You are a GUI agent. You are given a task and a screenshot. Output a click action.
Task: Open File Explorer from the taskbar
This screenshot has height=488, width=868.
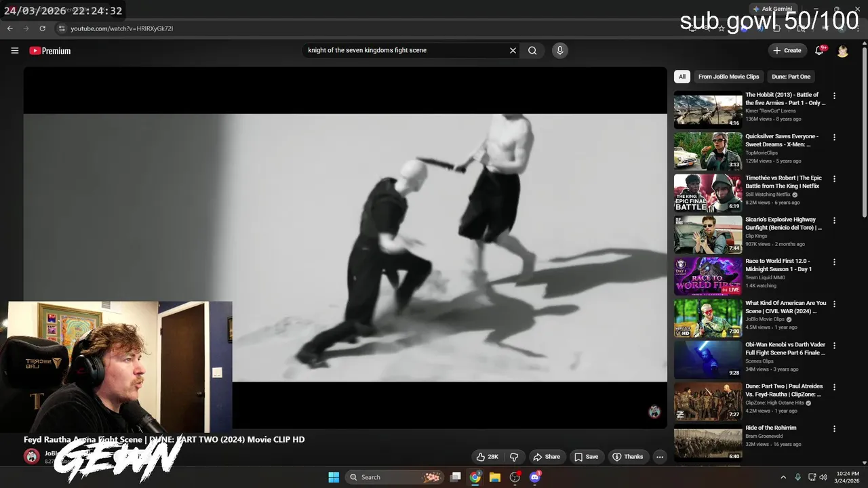(x=495, y=477)
